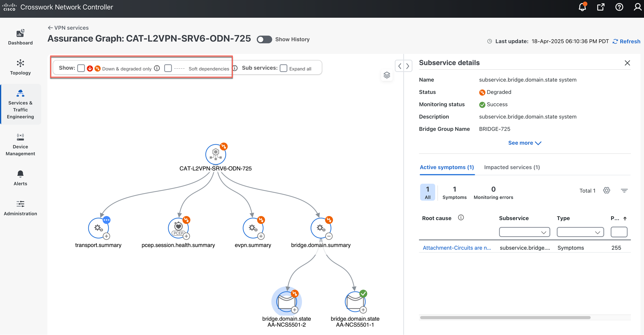This screenshot has width=644, height=335.
Task: Click the Cisco logo
Action: pyautogui.click(x=9, y=7)
